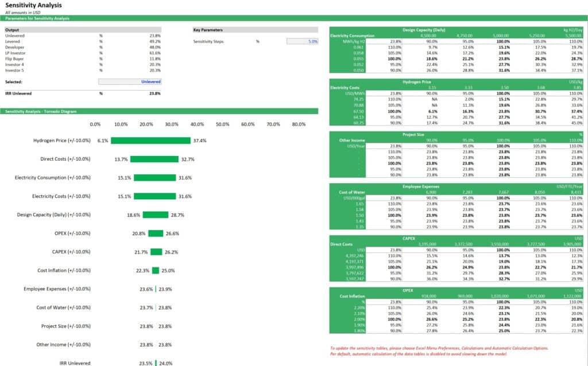Click the 61.6% LP Investor value
The width and height of the screenshot is (588, 366).
pyautogui.click(x=155, y=53)
